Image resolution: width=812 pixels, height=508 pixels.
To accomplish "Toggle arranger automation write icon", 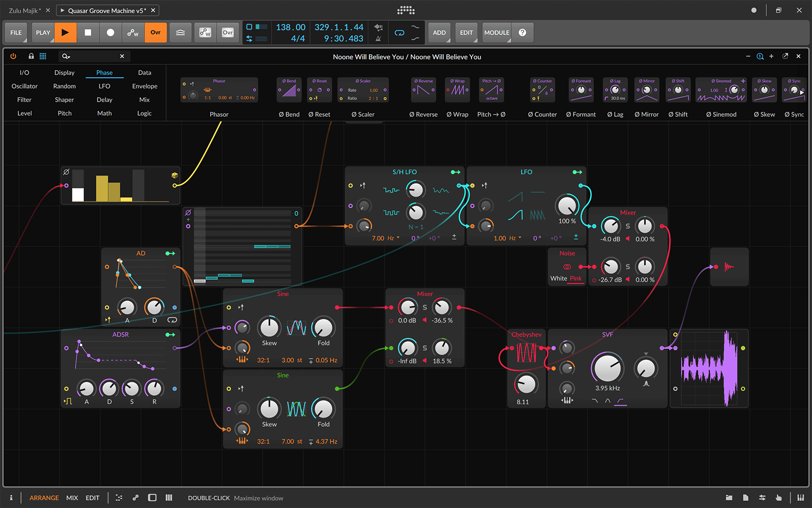I will (x=133, y=33).
